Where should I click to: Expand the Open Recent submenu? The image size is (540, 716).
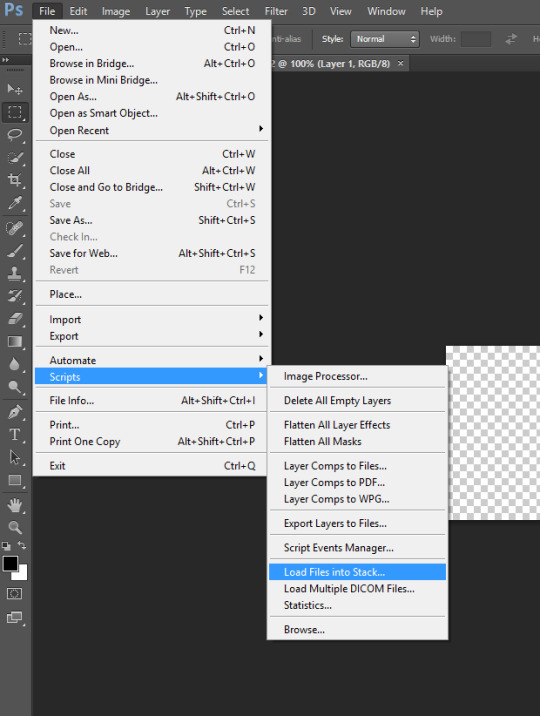click(152, 130)
